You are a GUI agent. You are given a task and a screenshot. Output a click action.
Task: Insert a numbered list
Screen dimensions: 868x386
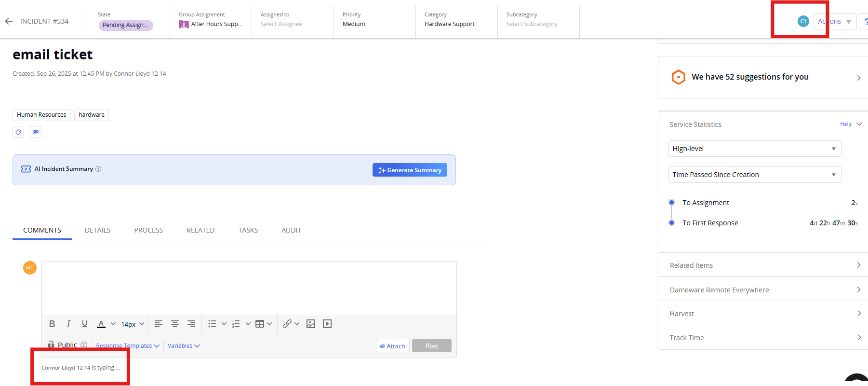[x=236, y=324]
